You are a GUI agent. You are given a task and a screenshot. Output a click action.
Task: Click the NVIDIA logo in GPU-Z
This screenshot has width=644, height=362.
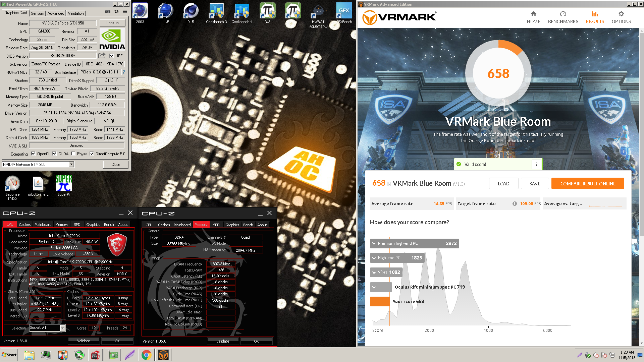tap(112, 40)
